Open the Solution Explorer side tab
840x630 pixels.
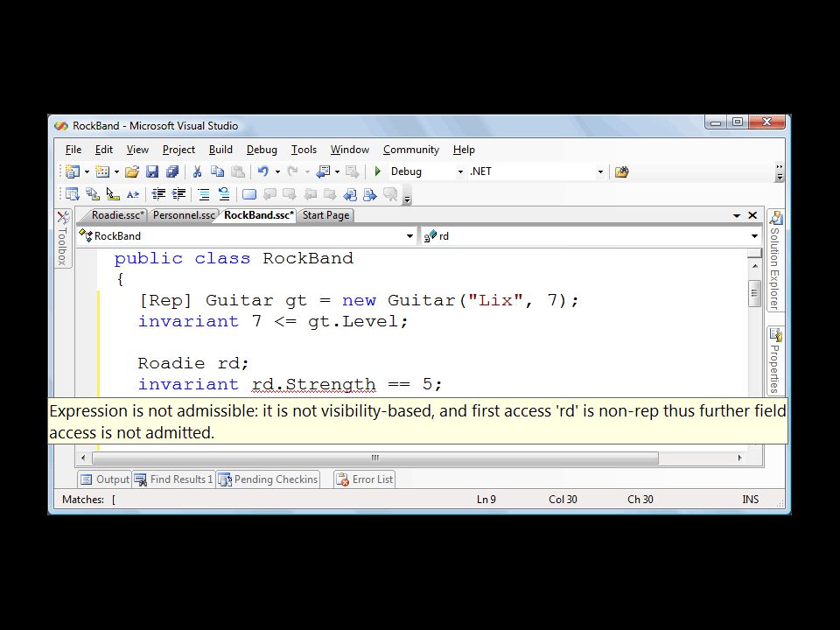[775, 261]
